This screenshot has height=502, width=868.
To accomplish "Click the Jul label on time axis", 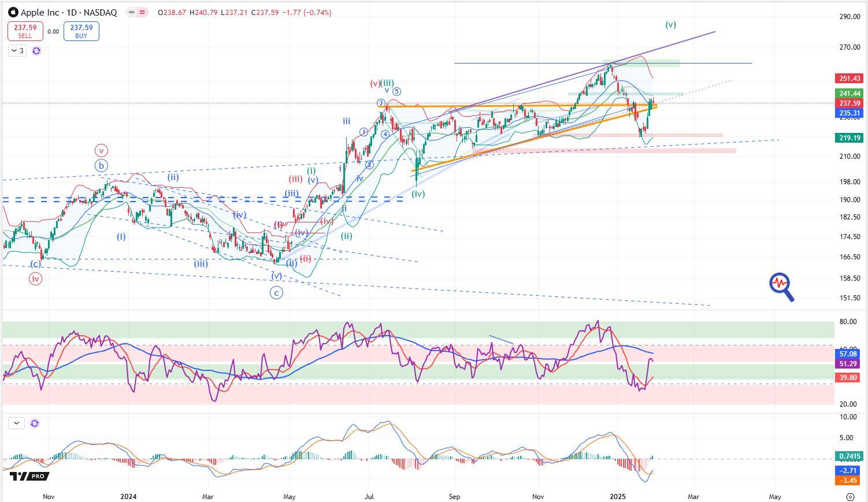I will click(370, 496).
